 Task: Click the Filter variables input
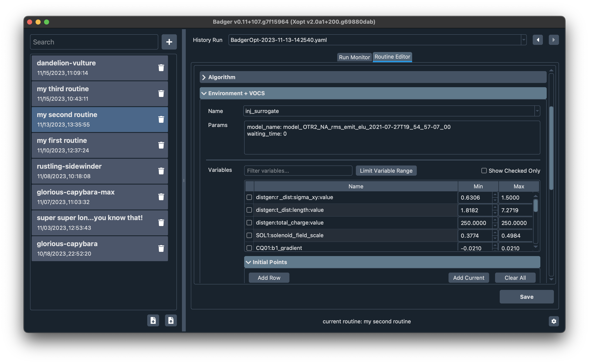coord(298,171)
